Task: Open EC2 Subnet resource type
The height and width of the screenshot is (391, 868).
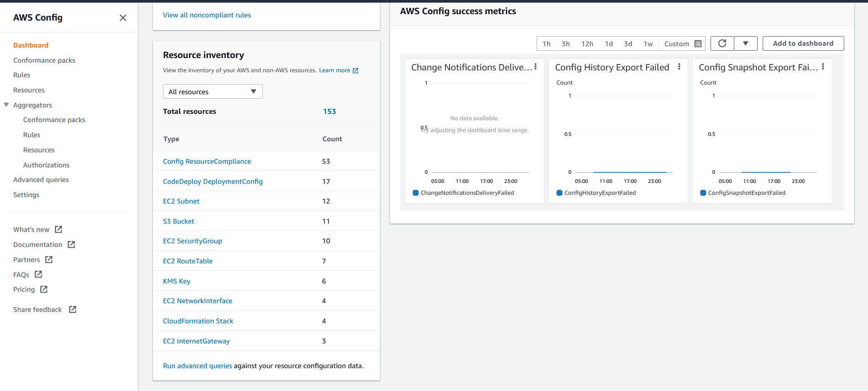Action: [x=181, y=201]
